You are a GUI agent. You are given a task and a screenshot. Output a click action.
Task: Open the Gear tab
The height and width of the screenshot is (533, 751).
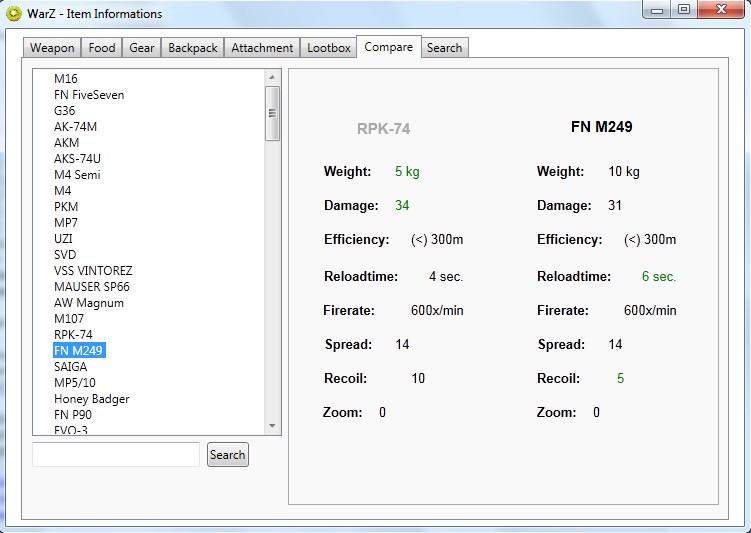(x=142, y=48)
